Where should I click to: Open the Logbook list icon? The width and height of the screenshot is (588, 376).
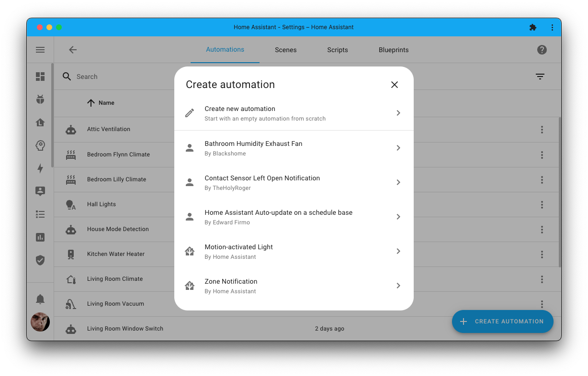pyautogui.click(x=40, y=214)
